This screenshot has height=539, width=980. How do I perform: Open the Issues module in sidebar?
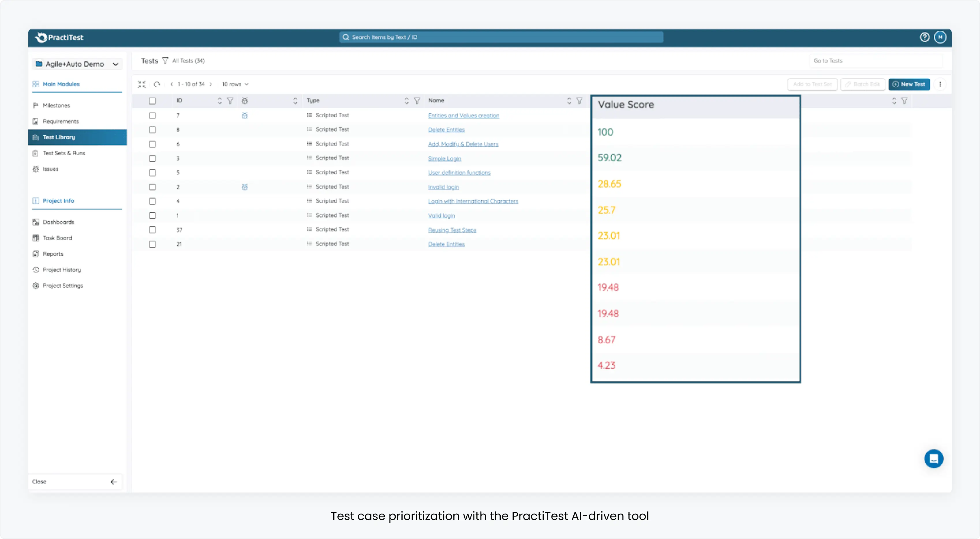click(51, 169)
